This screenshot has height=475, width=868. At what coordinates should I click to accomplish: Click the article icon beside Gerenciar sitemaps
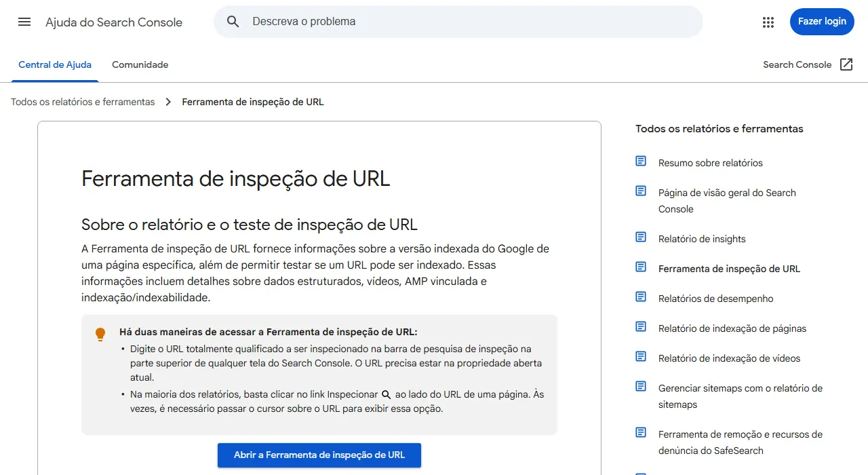[x=641, y=386]
